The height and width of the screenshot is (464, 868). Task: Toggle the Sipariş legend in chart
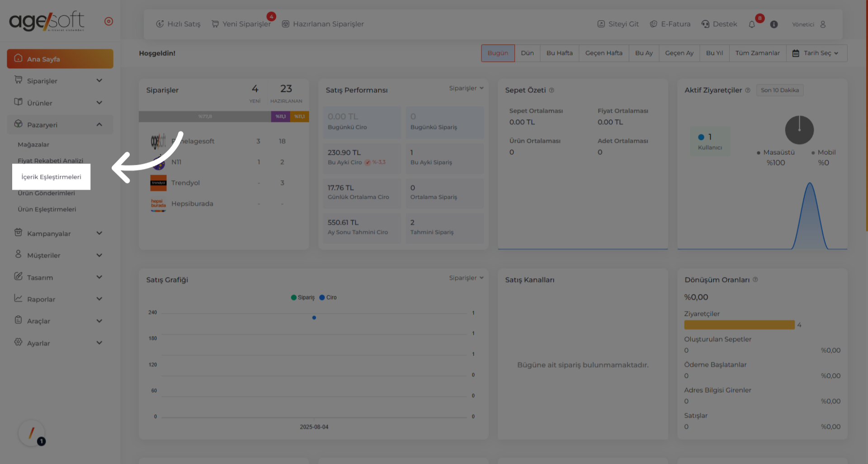(x=303, y=297)
